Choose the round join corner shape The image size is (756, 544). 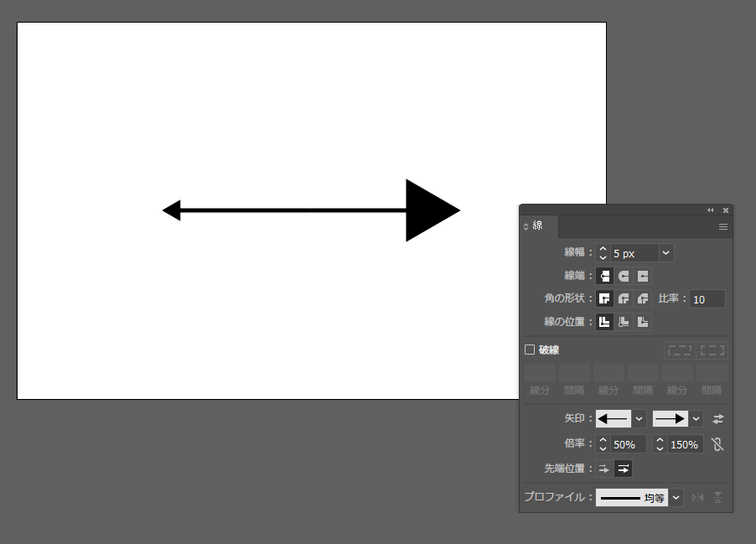pyautogui.click(x=624, y=298)
